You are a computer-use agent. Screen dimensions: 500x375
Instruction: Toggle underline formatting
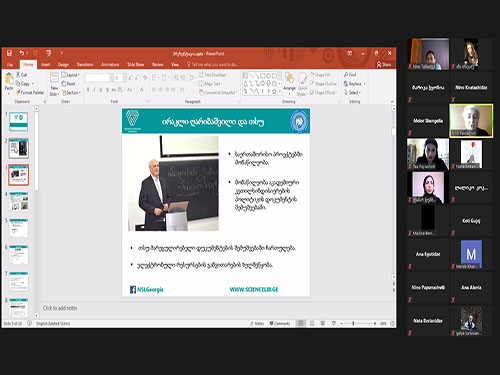101,90
